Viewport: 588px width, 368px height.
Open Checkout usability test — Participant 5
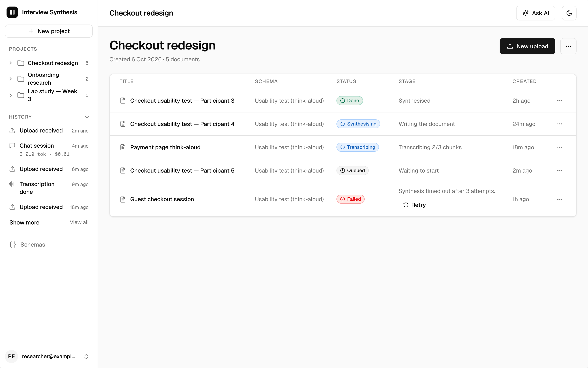pos(182,171)
